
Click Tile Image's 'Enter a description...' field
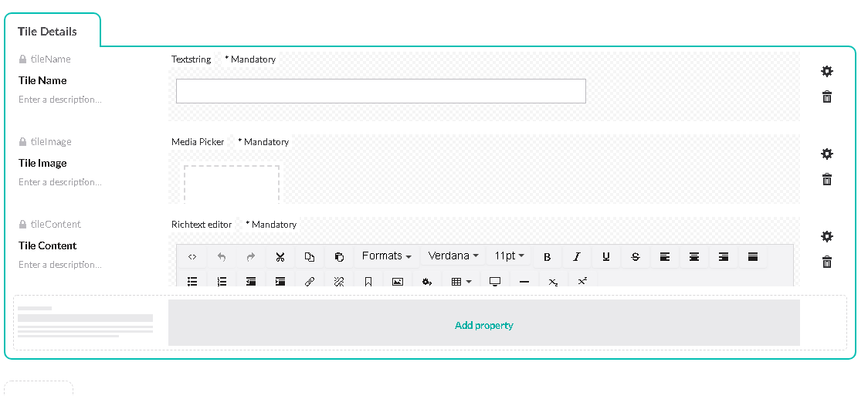click(59, 182)
